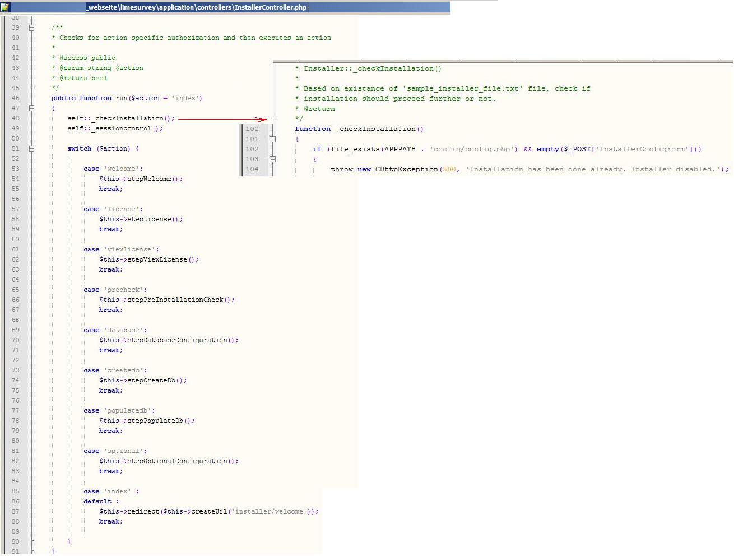
Task: Click $this->stepLicense(); call
Action: pos(141,219)
